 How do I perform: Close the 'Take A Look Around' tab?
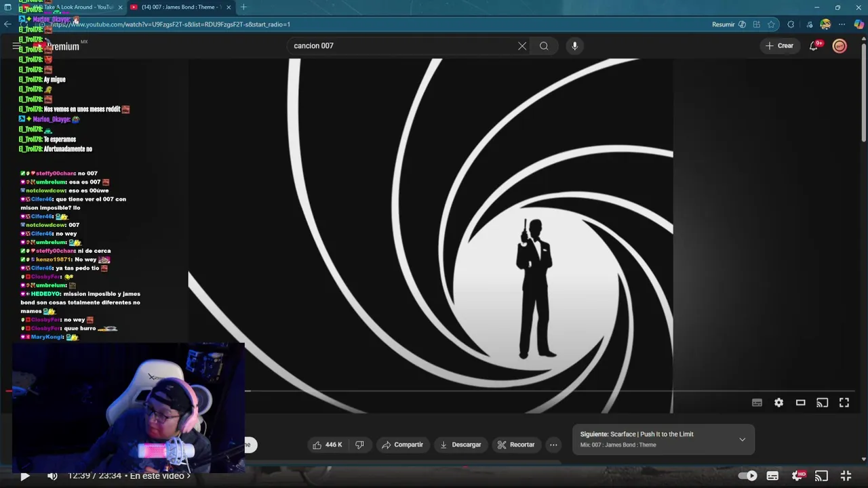click(x=121, y=7)
